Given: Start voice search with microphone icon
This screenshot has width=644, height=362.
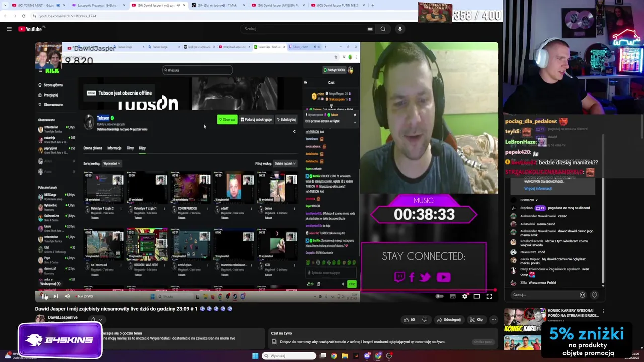Looking at the screenshot, I should pos(400,29).
